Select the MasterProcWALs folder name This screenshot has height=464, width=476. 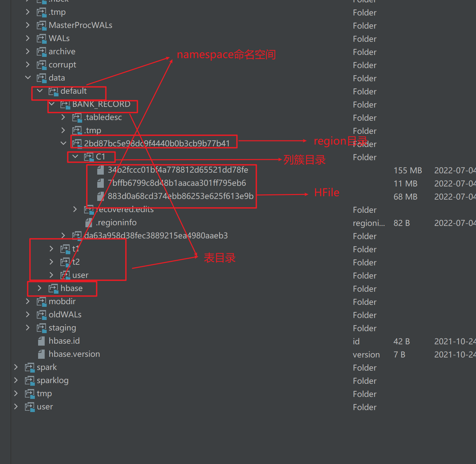click(80, 25)
